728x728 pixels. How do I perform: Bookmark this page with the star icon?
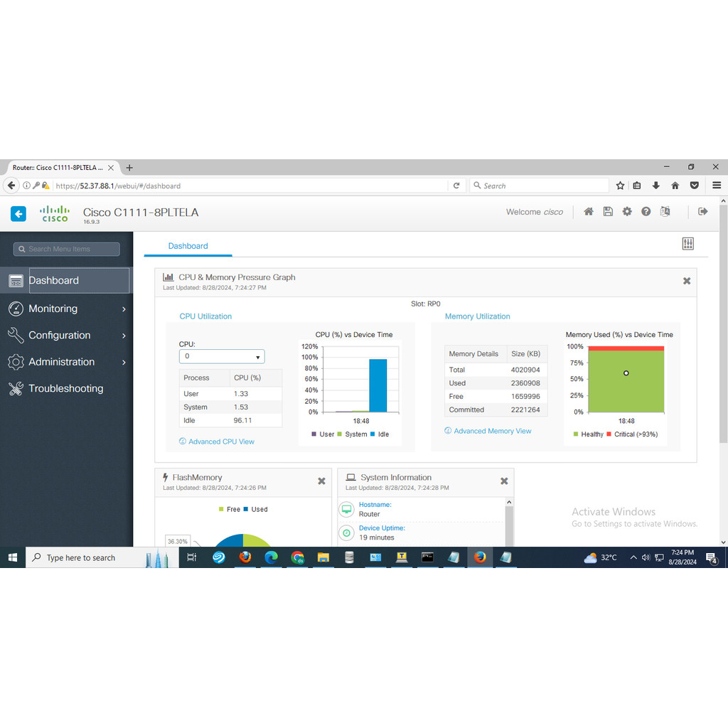(x=620, y=186)
